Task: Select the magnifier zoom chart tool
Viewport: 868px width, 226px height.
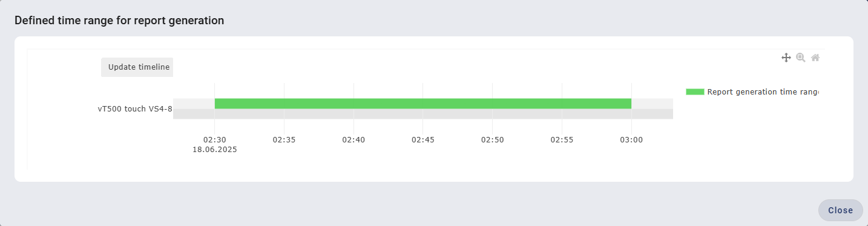Action: [801, 58]
